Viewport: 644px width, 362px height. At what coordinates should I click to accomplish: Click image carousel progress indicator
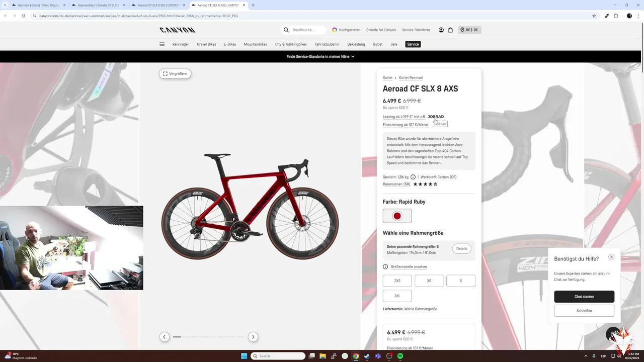point(208,337)
